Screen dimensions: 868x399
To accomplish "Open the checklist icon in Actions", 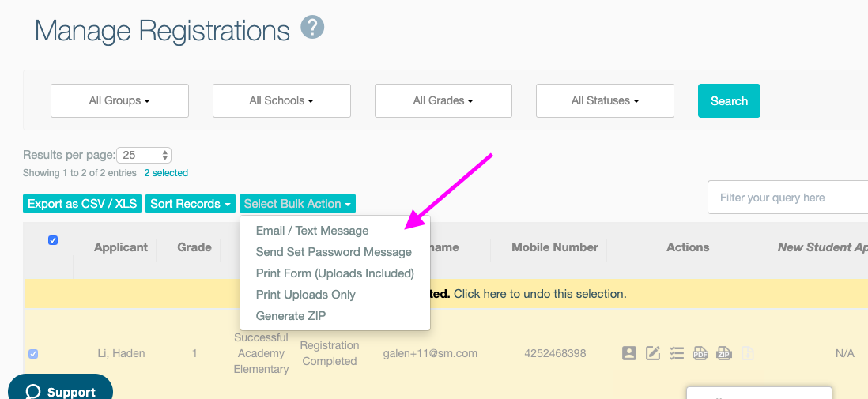I will 677,353.
